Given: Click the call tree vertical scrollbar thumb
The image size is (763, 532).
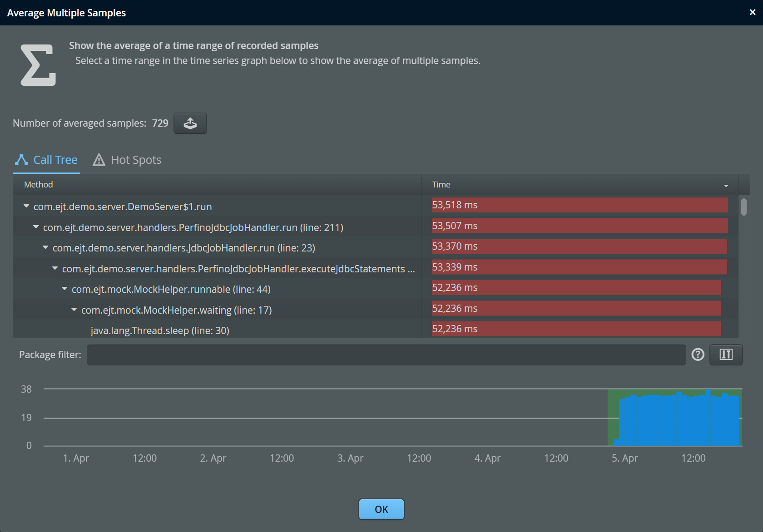Looking at the screenshot, I should coord(744,207).
